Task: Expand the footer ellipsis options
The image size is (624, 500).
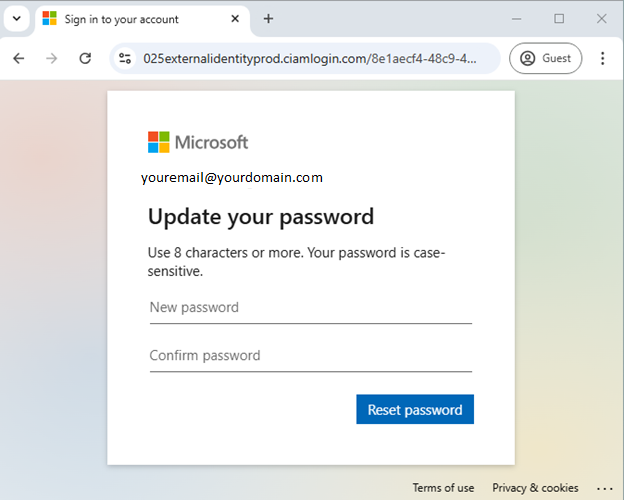Action: pos(604,488)
